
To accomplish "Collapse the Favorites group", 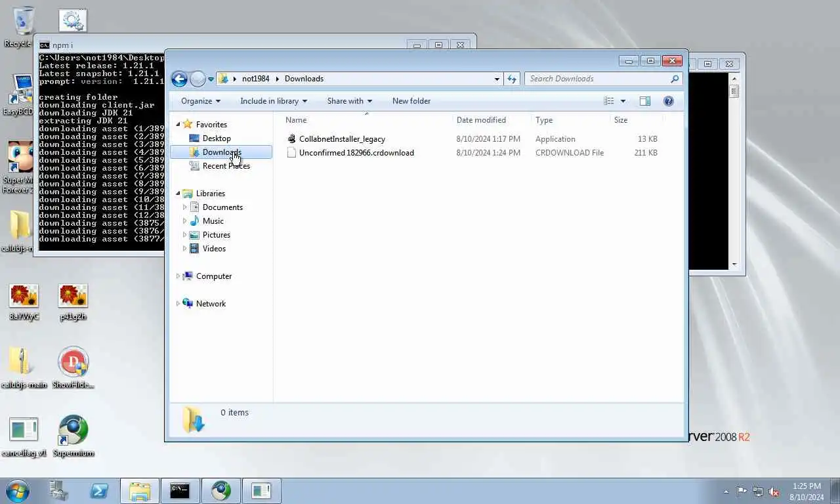I will coord(178,124).
